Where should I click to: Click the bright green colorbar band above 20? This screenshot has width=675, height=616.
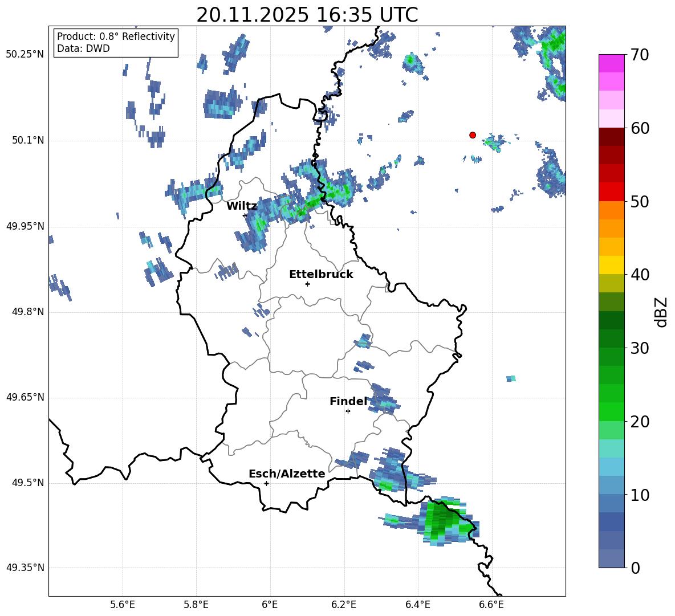click(611, 411)
